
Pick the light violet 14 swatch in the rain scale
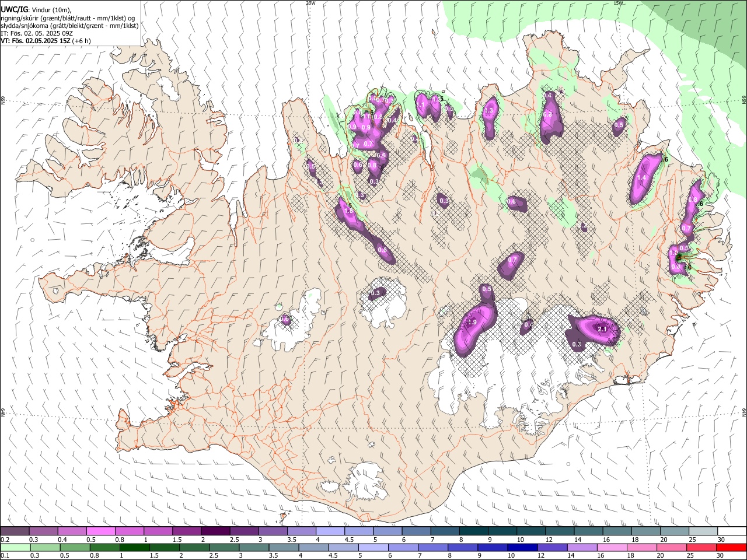click(x=582, y=548)
